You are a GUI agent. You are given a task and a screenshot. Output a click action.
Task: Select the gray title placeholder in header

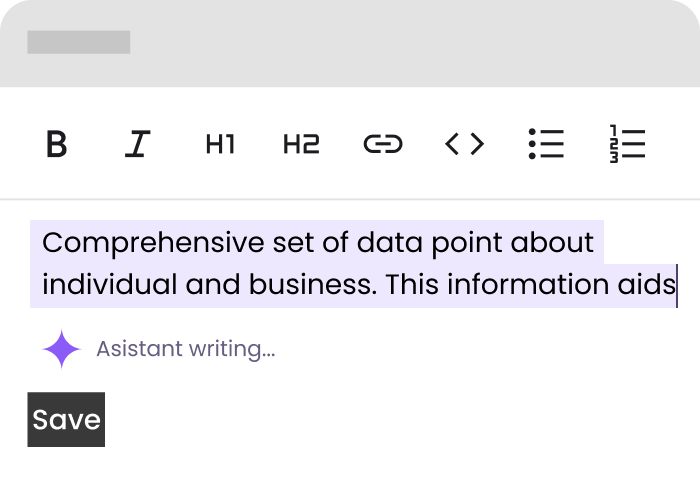[78, 42]
